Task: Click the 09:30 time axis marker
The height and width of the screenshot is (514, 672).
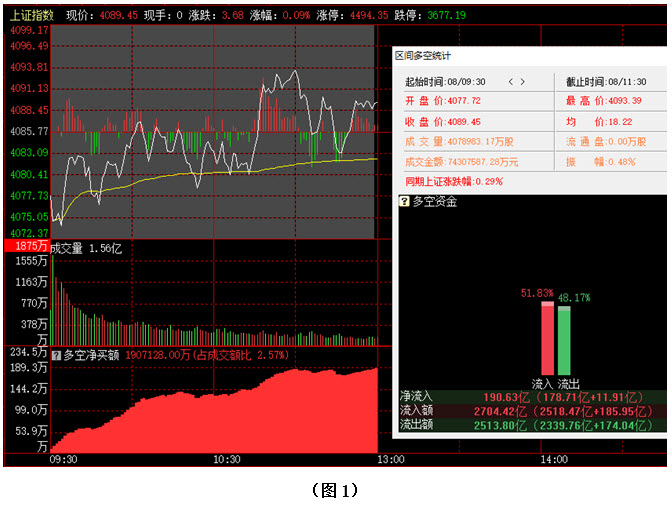Action: [62, 459]
